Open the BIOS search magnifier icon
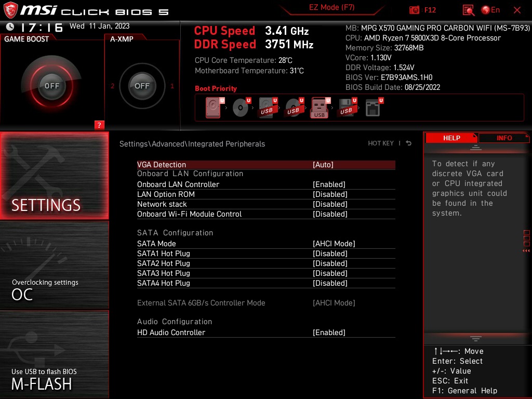 [x=468, y=10]
